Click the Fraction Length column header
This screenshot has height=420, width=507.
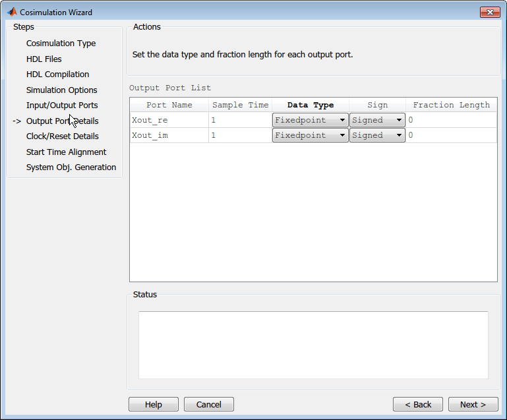pos(452,105)
